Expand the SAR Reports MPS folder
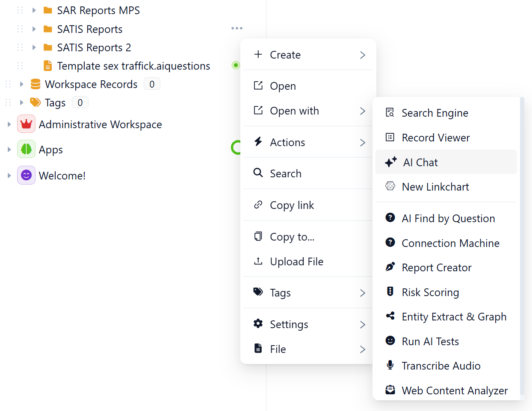Image resolution: width=532 pixels, height=411 pixels. pyautogui.click(x=34, y=10)
